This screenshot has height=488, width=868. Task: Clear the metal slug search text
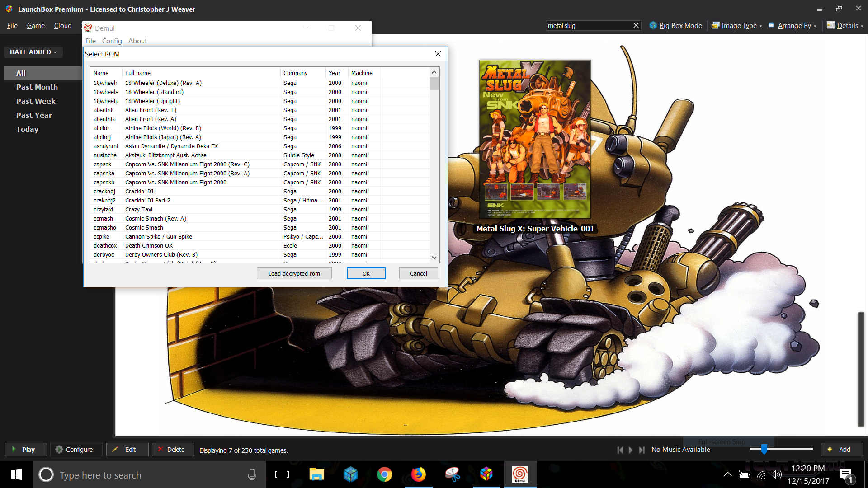click(636, 26)
